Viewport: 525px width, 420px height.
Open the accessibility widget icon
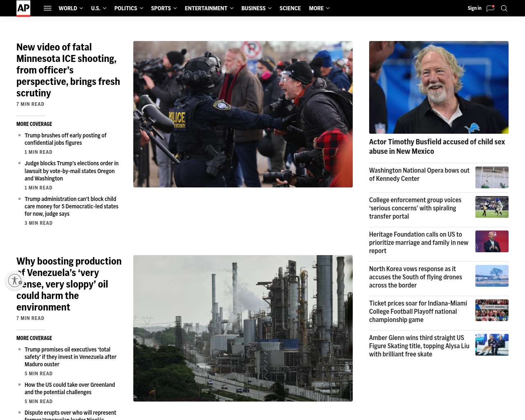tap(15, 281)
